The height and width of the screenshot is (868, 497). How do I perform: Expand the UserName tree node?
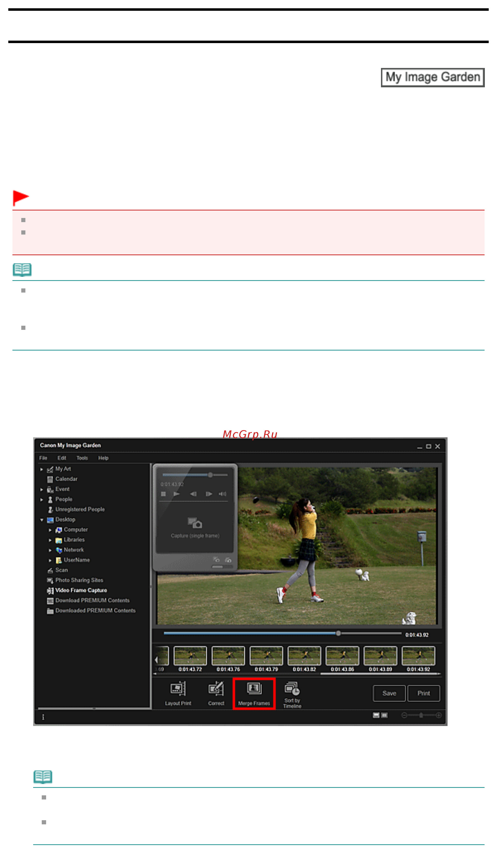click(50, 561)
